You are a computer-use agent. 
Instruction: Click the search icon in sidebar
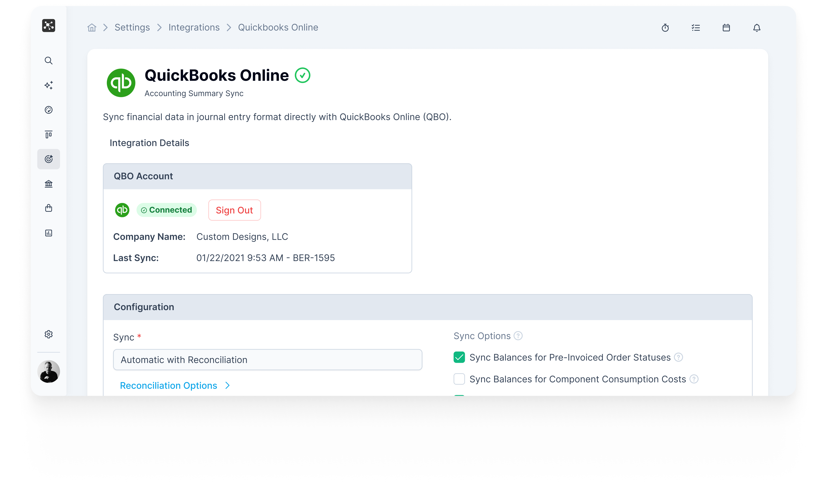tap(49, 61)
